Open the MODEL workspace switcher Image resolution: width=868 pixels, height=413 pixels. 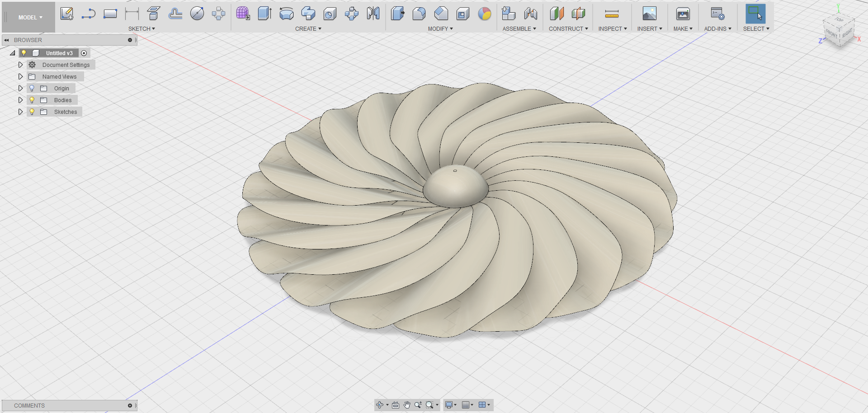(x=28, y=17)
